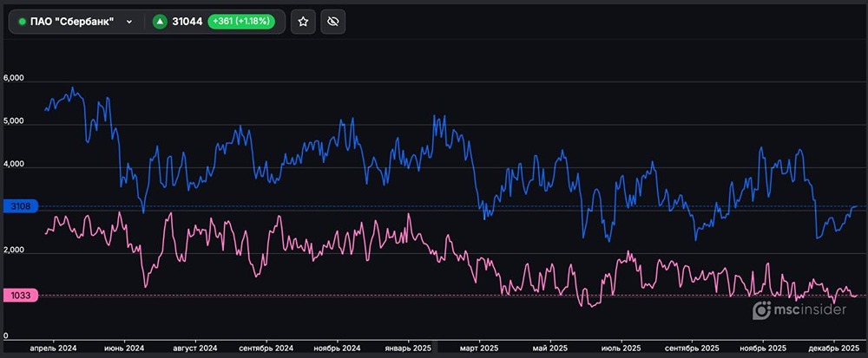The width and height of the screenshot is (868, 358).
Task: Toggle chart visibility with crossed-eye icon
Action: point(333,22)
